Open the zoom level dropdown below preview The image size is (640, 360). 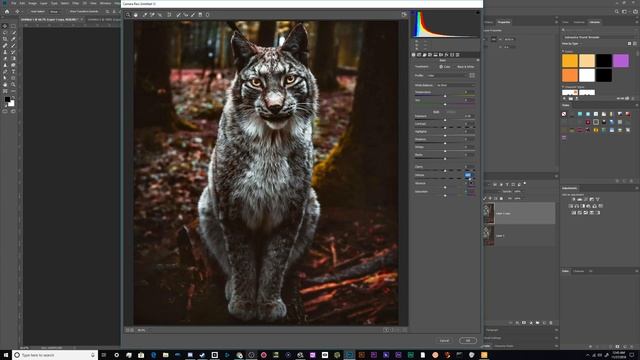point(142,330)
